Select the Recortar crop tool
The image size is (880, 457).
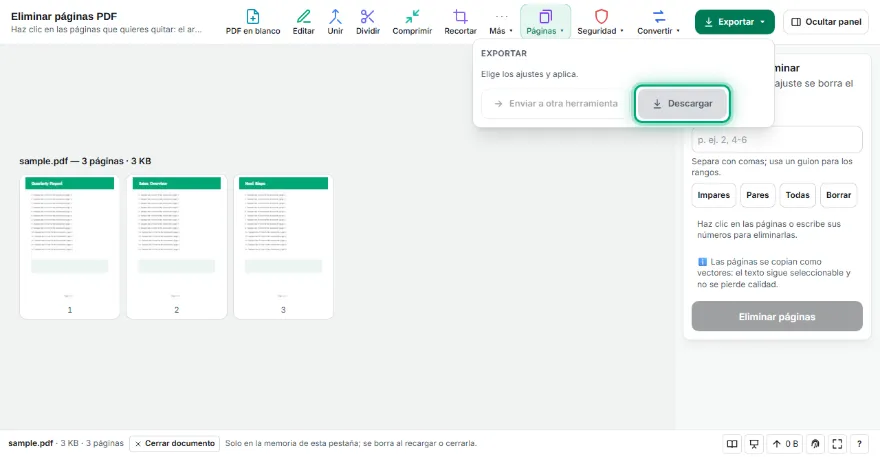[x=460, y=22]
